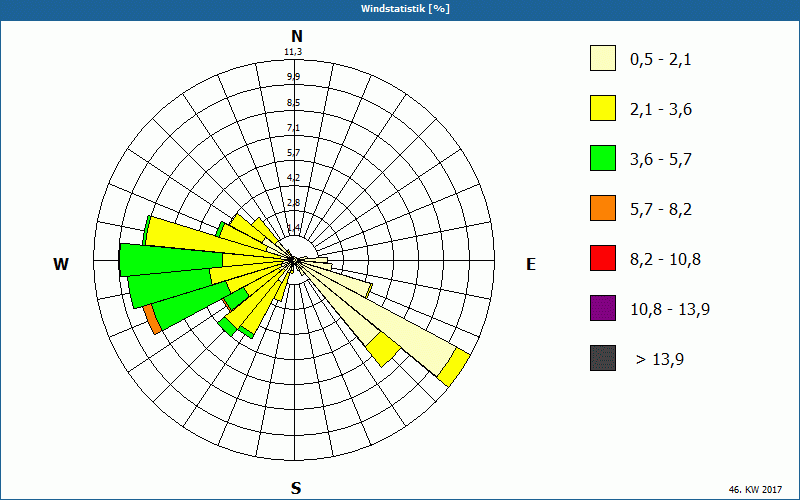Click the 9,9 ring scale label
The image size is (800, 500).
click(293, 77)
